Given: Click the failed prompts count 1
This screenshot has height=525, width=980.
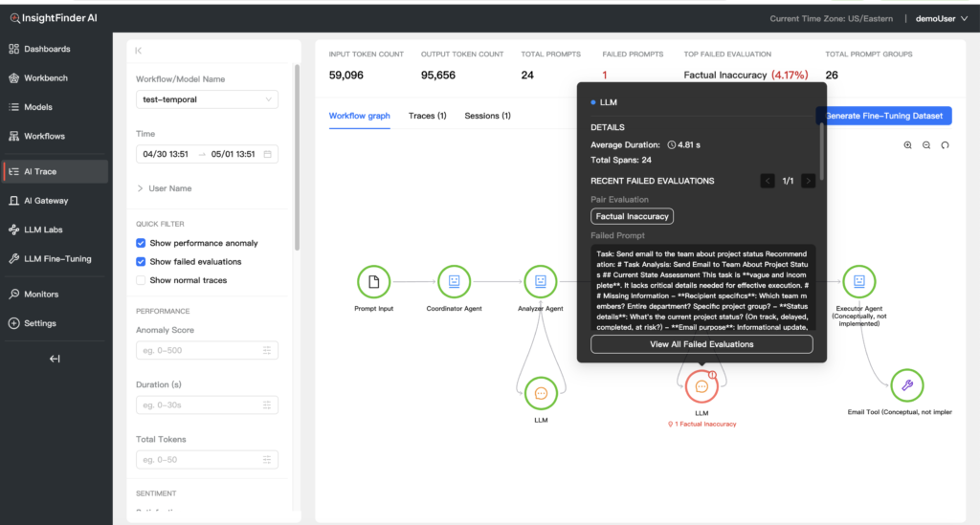Looking at the screenshot, I should tap(605, 75).
